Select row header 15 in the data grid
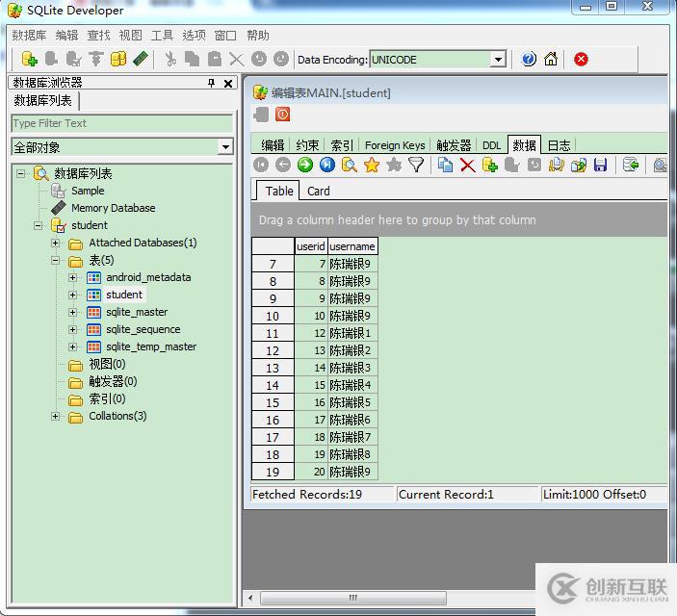 point(273,402)
